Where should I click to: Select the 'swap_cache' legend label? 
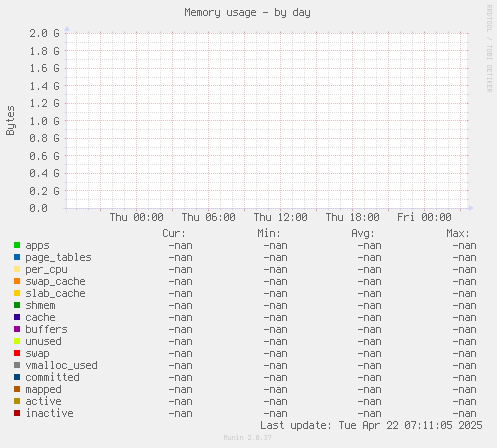[x=55, y=282]
